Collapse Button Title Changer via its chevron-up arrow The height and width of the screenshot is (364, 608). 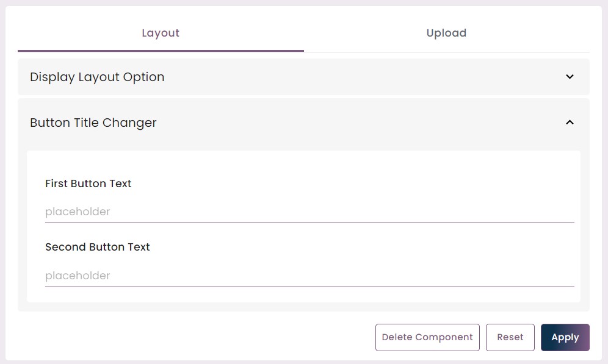click(x=570, y=123)
